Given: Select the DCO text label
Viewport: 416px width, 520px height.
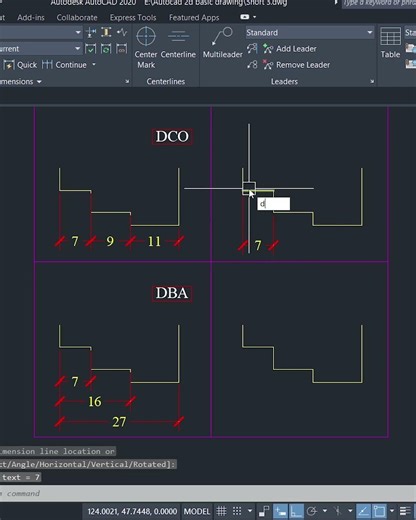Looking at the screenshot, I should (172, 136).
